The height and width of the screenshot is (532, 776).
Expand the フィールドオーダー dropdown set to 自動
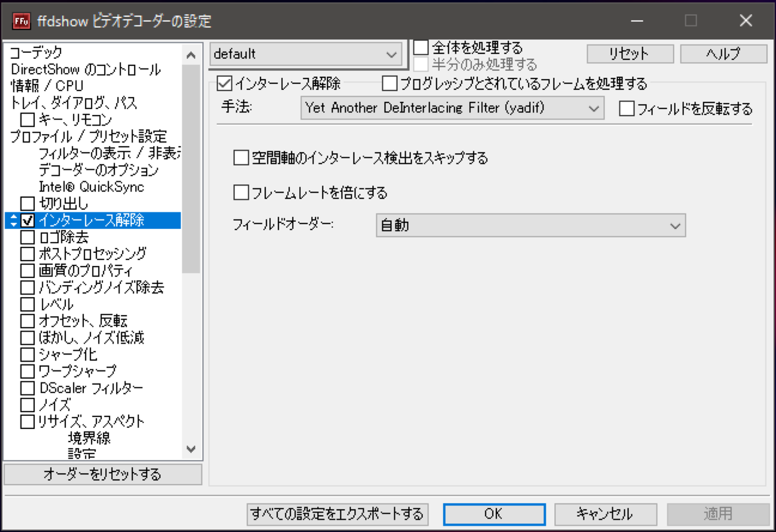point(531,226)
